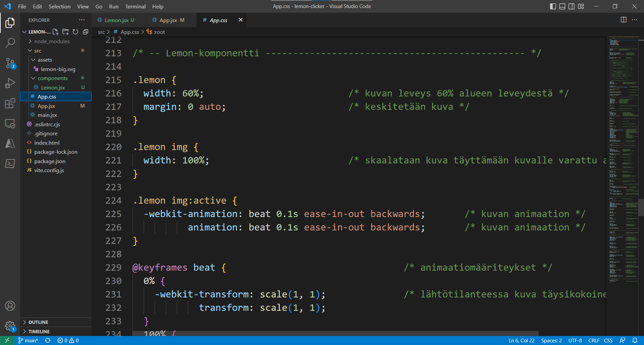Open remote window indicator in status bar
This screenshot has width=644, height=345.
point(7,340)
